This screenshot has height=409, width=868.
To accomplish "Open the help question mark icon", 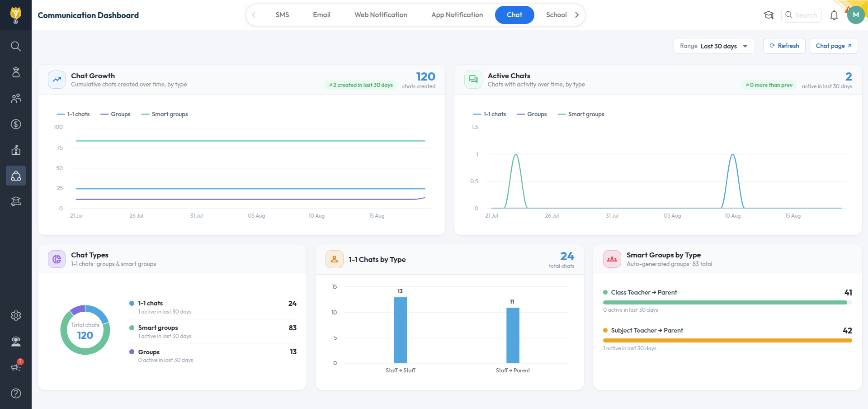I will tap(16, 393).
